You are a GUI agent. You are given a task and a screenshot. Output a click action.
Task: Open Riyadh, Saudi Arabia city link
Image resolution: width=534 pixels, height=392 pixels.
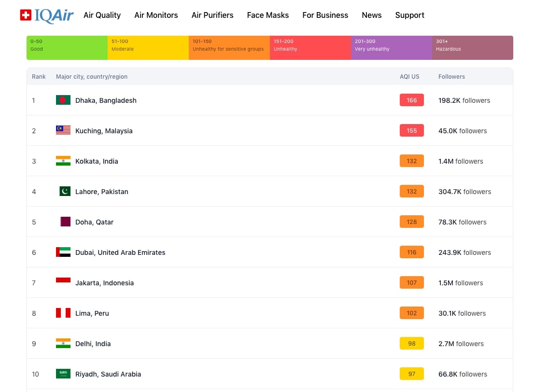108,374
